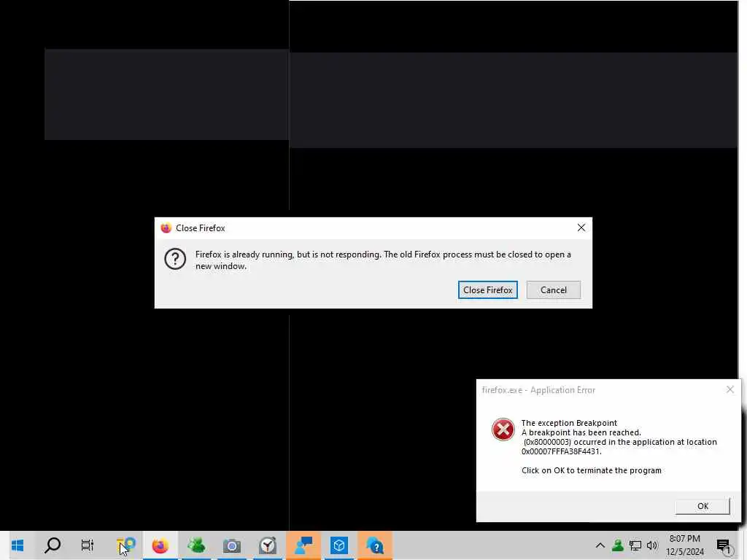Open the clock showing 8:07 PM
The image size is (747, 560).
684,545
